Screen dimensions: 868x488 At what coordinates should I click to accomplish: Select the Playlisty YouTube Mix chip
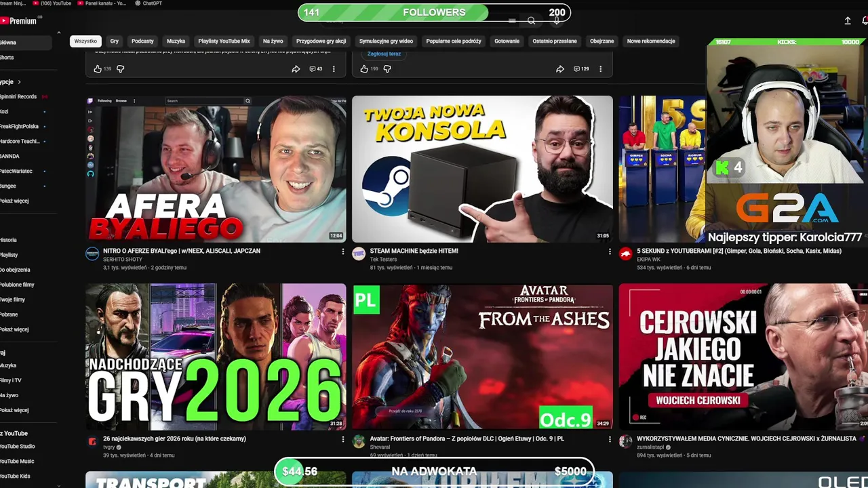tap(224, 41)
